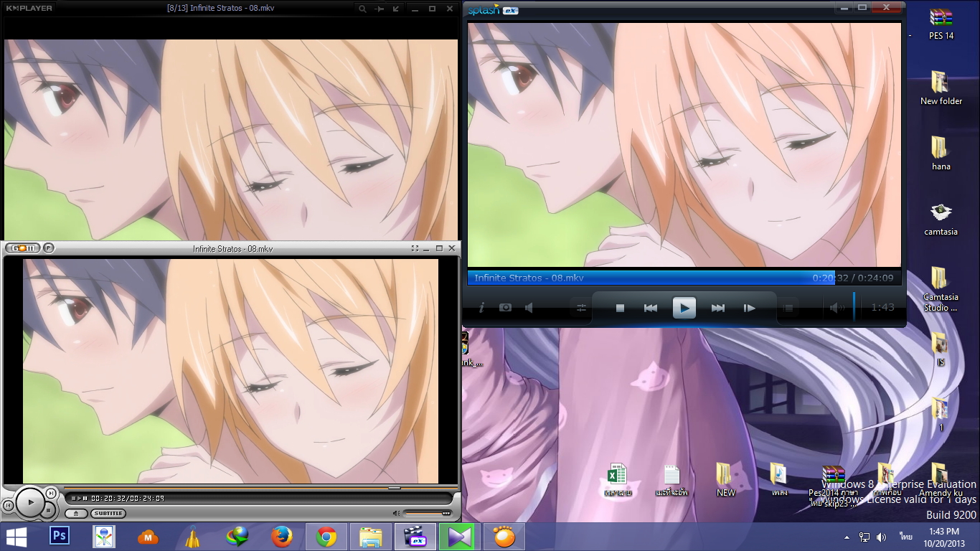This screenshot has height=551, width=980.
Task: Open Internet Download Manager taskbar icon
Action: [x=237, y=537]
